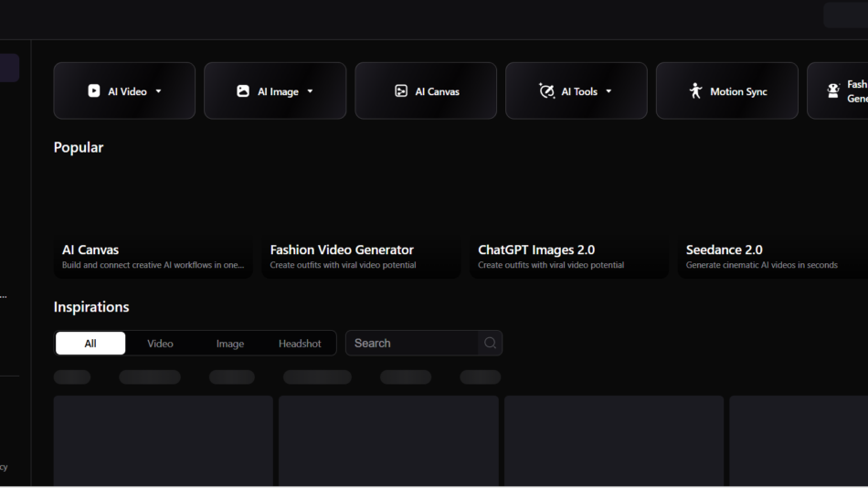The height and width of the screenshot is (488, 868).
Task: Open the Seedance 2.0 popular card
Action: 773,221
